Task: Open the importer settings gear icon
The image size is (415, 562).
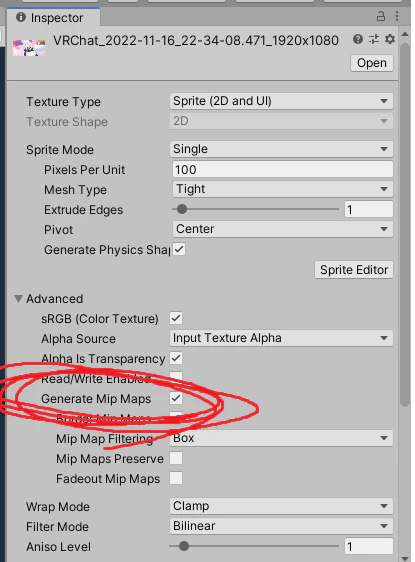Action: pos(390,39)
